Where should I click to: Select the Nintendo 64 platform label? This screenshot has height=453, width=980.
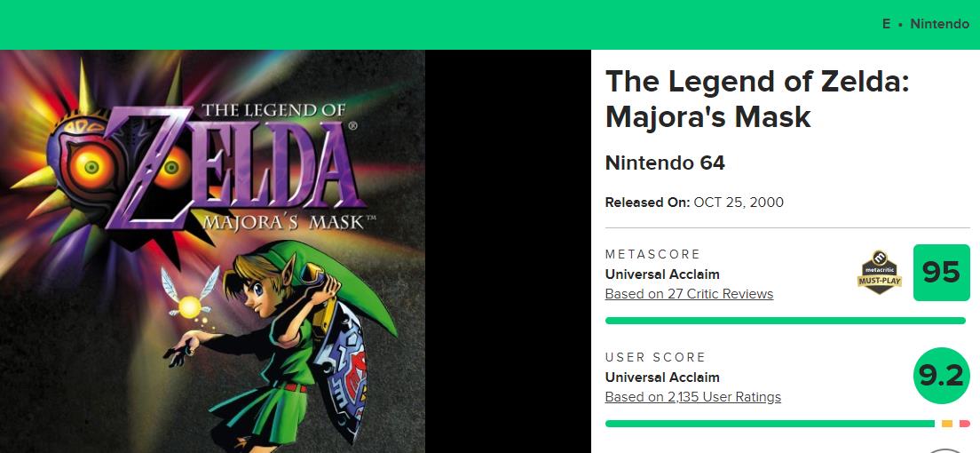click(665, 163)
